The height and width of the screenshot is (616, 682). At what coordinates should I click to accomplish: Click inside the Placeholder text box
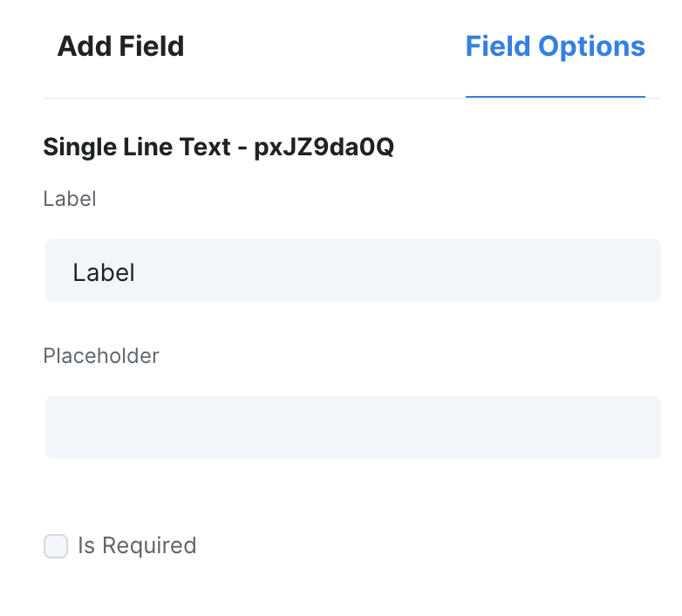coord(352,428)
